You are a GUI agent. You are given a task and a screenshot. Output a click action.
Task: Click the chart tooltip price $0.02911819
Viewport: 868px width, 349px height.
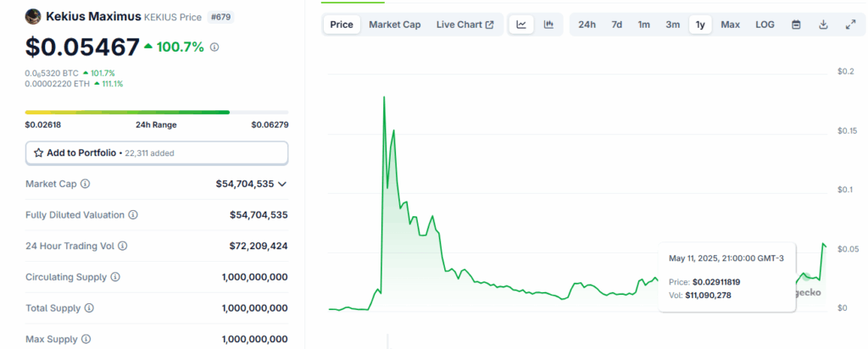pyautogui.click(x=716, y=282)
